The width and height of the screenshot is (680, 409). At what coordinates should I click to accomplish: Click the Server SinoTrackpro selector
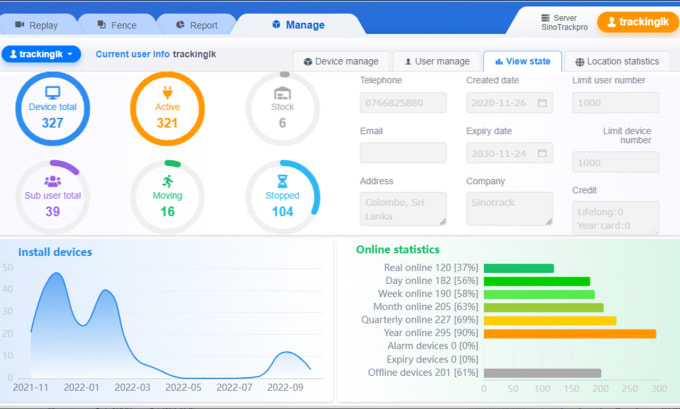pyautogui.click(x=564, y=23)
